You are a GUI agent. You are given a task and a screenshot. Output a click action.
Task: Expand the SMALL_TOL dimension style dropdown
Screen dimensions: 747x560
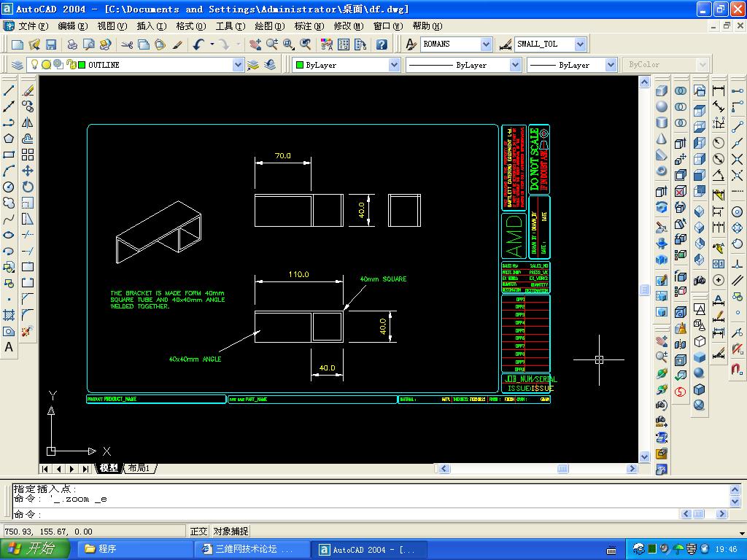(580, 44)
